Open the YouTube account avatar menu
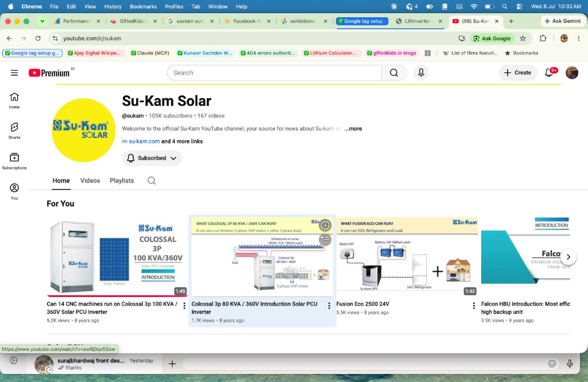 (571, 73)
